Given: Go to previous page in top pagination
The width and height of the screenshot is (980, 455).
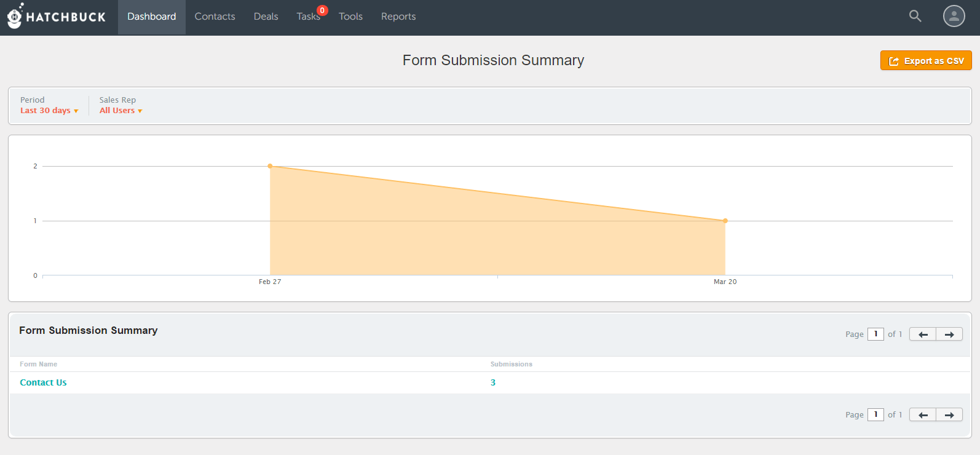Looking at the screenshot, I should 922,334.
